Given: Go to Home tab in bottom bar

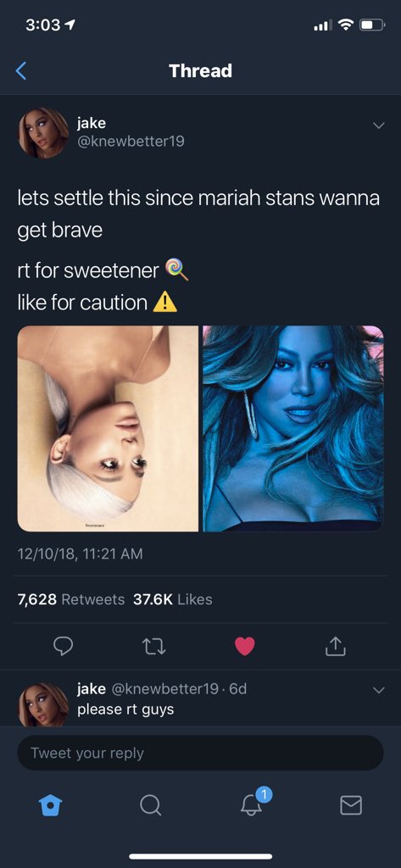Looking at the screenshot, I should (x=48, y=805).
